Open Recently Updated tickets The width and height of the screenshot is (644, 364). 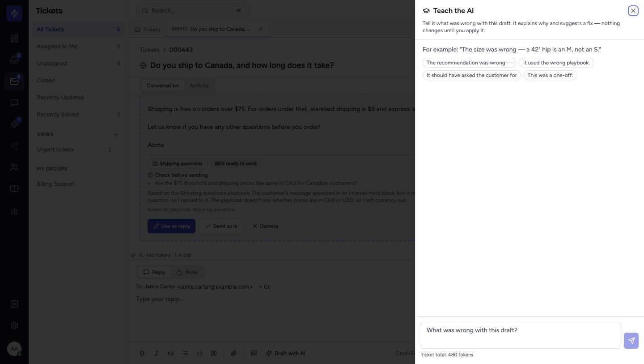click(78, 98)
